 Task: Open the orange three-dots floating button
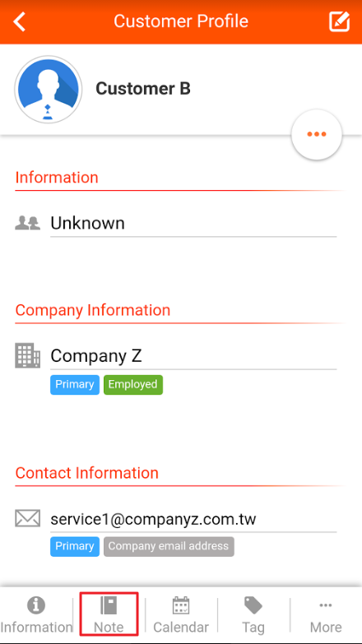317,134
